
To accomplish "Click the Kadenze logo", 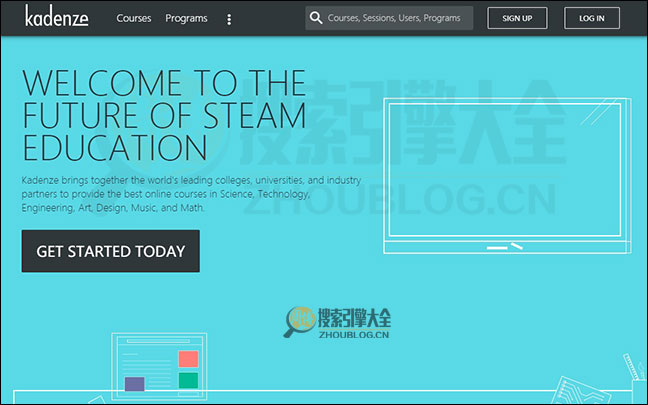I will 57,17.
